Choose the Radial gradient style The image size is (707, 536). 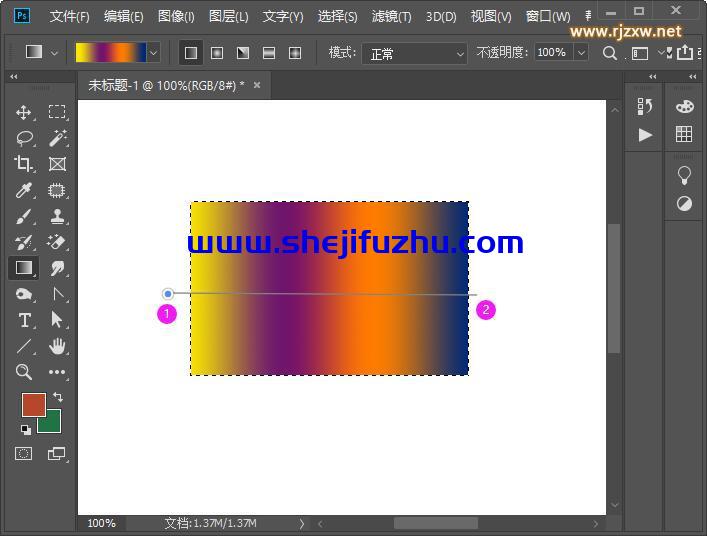[217, 53]
